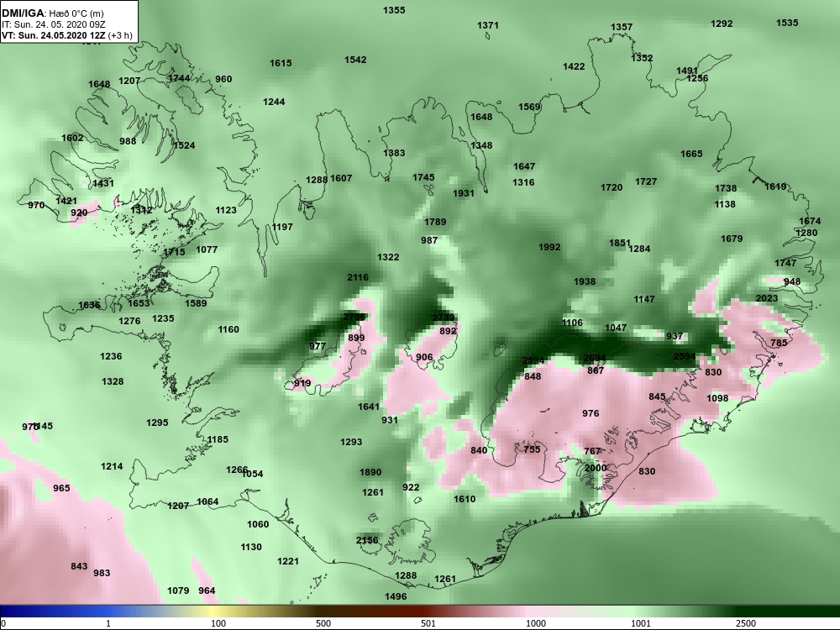Click the map value 2739

(x=444, y=318)
